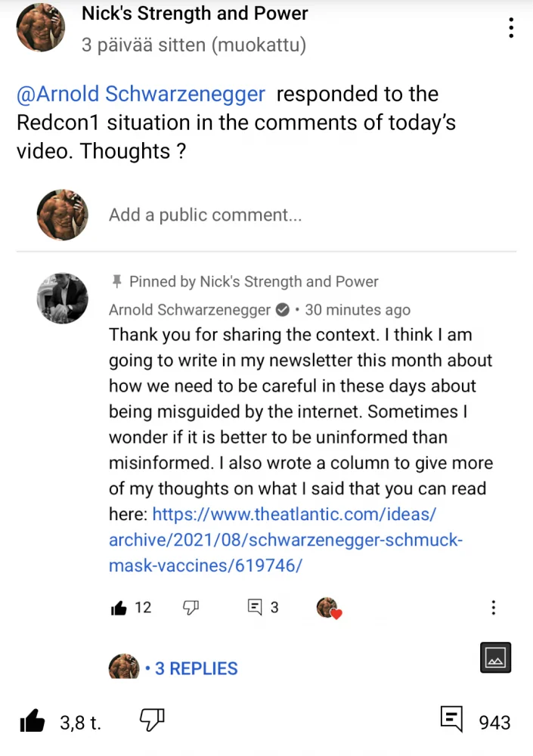Dislike Arnold Schwarzenegger's comment
The width and height of the screenshot is (533, 756).
click(x=191, y=607)
